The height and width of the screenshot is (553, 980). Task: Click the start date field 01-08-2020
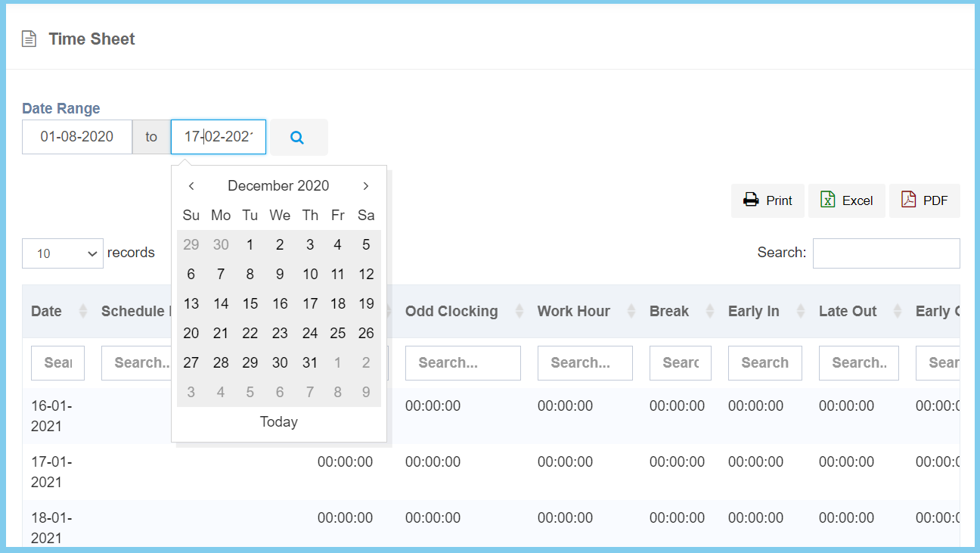[x=77, y=137]
